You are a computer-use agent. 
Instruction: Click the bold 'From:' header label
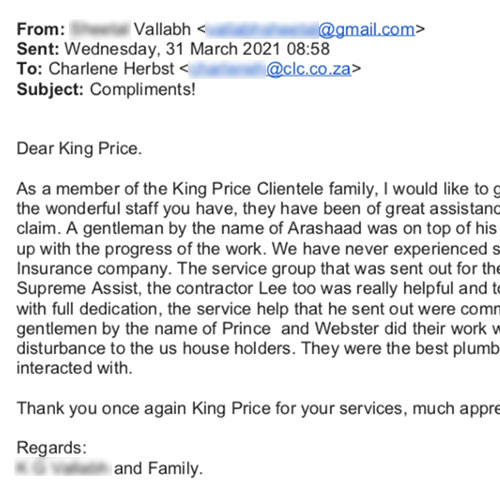pyautogui.click(x=41, y=29)
